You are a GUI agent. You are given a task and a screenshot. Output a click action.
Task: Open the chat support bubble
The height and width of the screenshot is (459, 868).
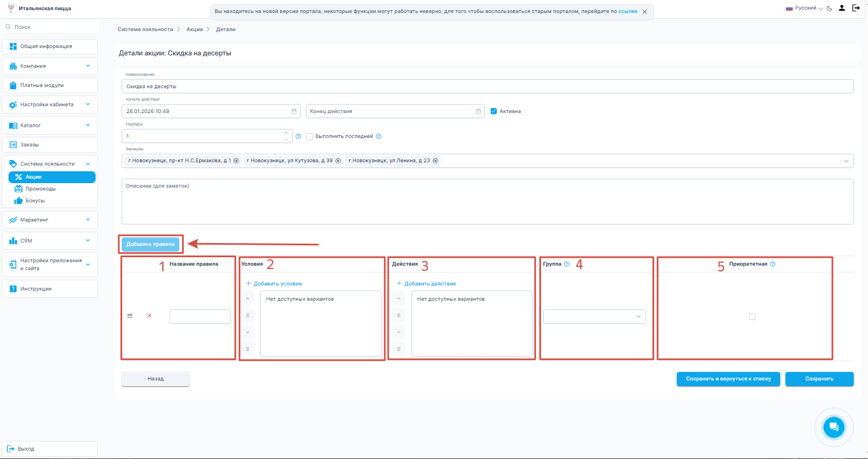tap(833, 427)
